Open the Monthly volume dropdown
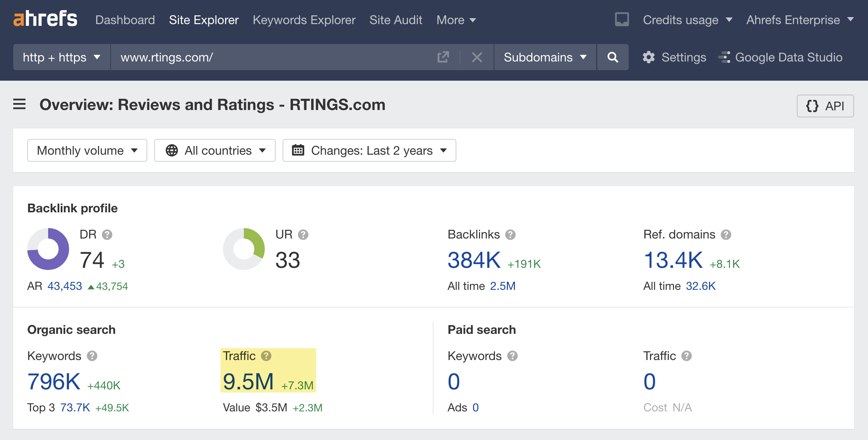The width and height of the screenshot is (868, 440). pos(87,150)
